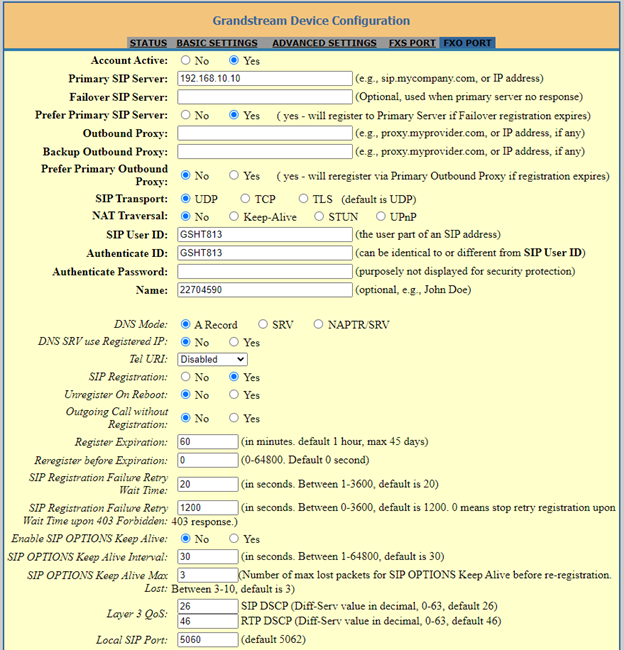Set Account Active to No
The image size is (624, 650).
point(186,61)
